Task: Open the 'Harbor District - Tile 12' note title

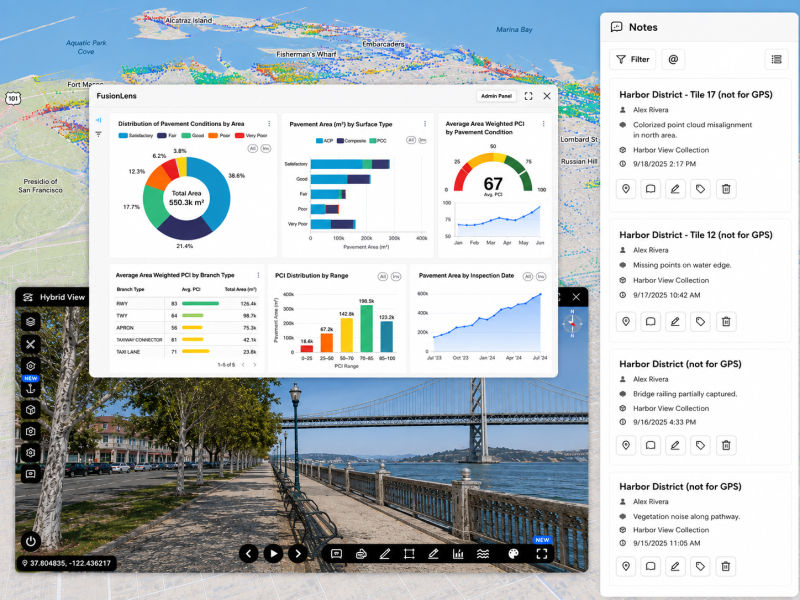Action: tap(696, 235)
